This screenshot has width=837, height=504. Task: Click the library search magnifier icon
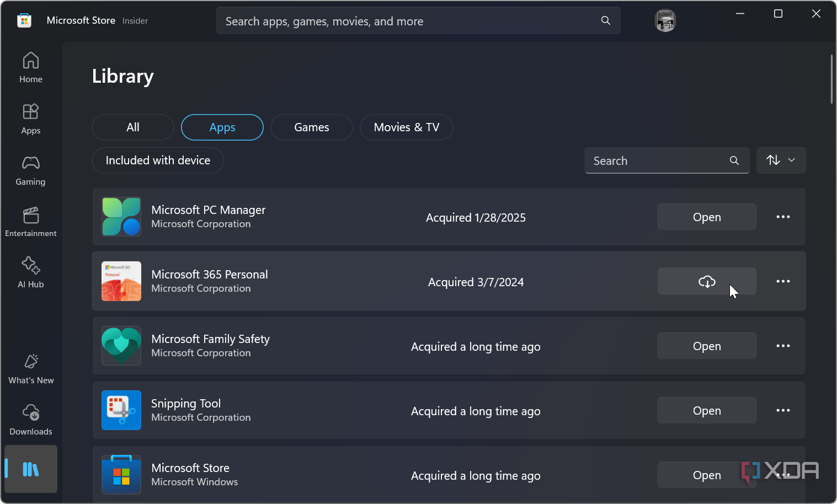734,160
